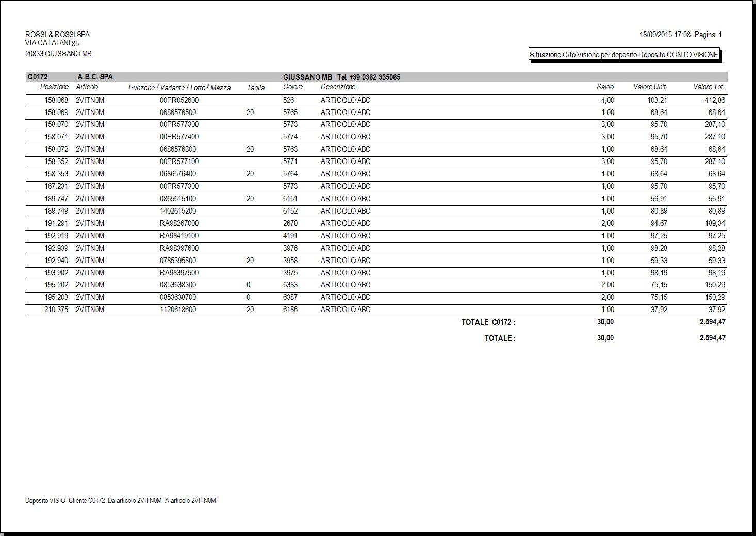The image size is (756, 536).
Task: Click the footer filter text 'Deposito VISIO Cliente C0172'
Action: point(65,500)
